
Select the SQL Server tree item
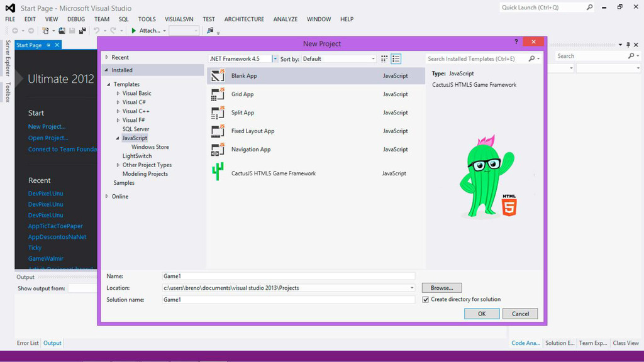pos(136,129)
